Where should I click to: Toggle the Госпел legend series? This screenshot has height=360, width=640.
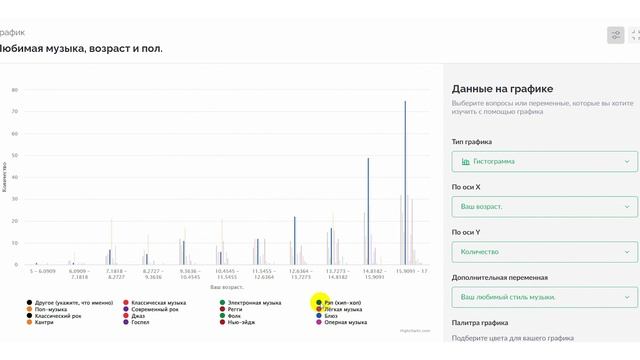(x=136, y=322)
